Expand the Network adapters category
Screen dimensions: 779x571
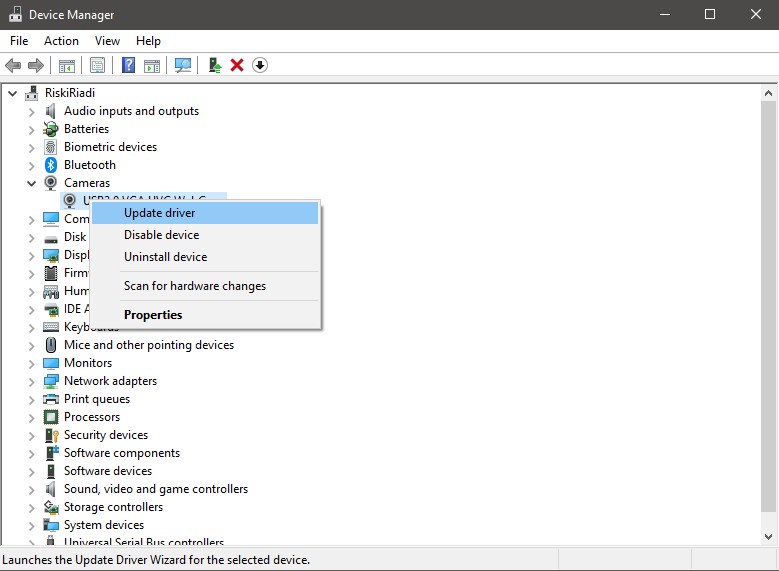(31, 381)
